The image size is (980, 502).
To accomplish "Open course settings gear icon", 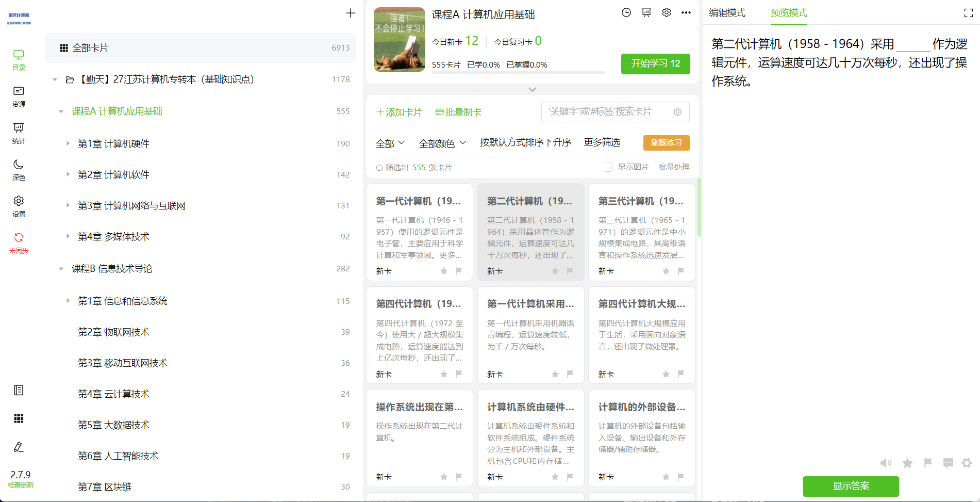I will click(667, 12).
